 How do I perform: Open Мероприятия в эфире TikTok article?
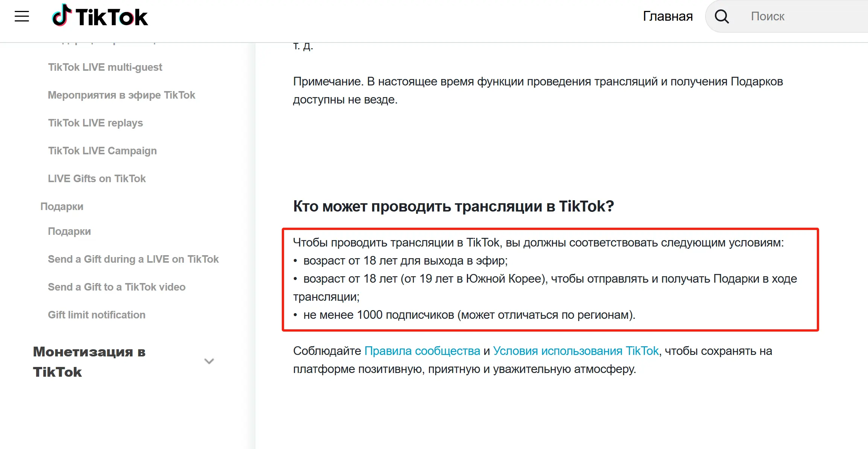coord(122,95)
